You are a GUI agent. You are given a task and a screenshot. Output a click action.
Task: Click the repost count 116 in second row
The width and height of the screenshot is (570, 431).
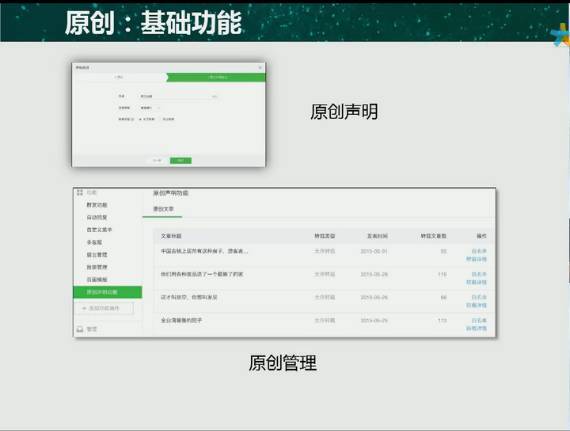click(x=442, y=274)
